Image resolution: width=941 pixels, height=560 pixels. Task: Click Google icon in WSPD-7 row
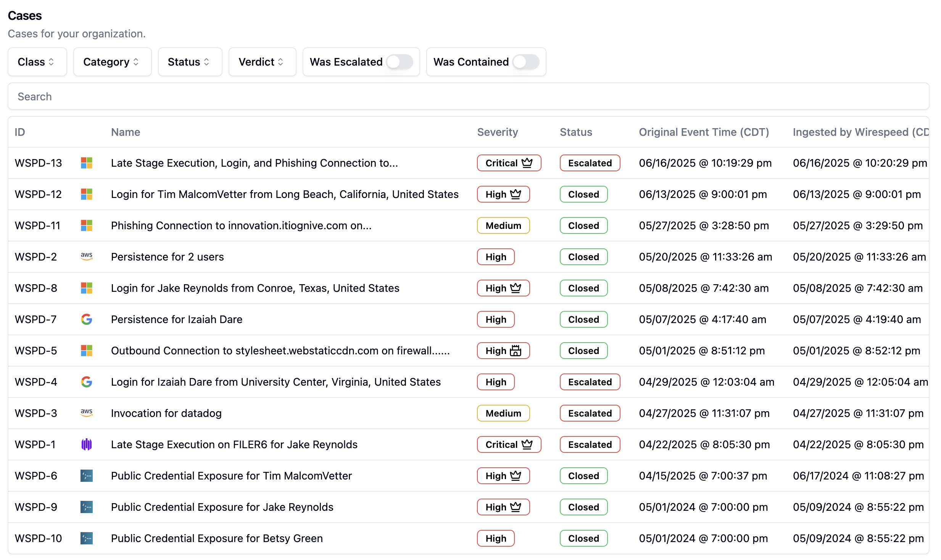[x=87, y=319]
